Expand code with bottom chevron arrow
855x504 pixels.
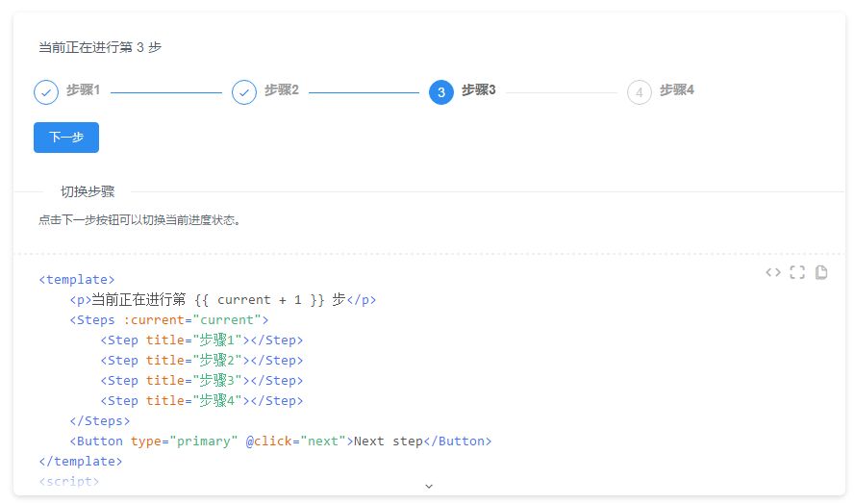coord(429,486)
